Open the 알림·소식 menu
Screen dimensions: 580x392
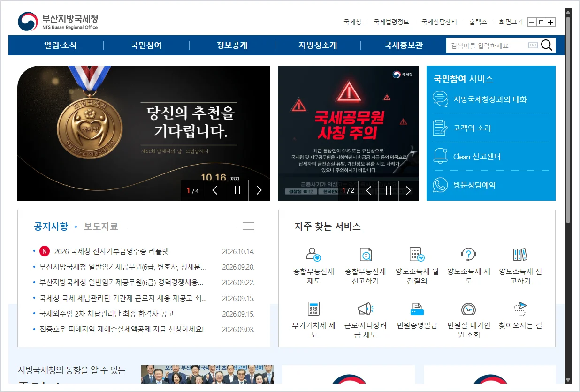point(61,45)
